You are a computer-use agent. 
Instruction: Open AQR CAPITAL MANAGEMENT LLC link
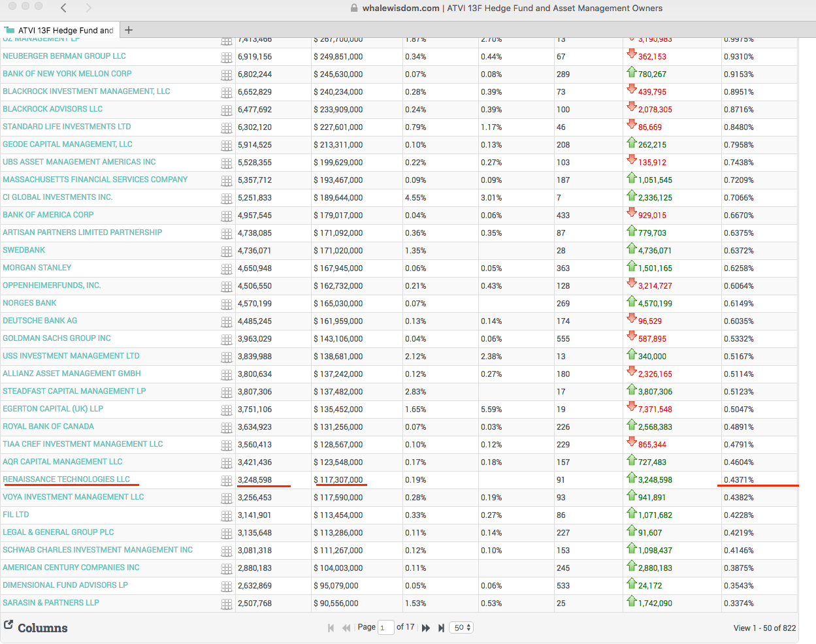[x=63, y=462]
